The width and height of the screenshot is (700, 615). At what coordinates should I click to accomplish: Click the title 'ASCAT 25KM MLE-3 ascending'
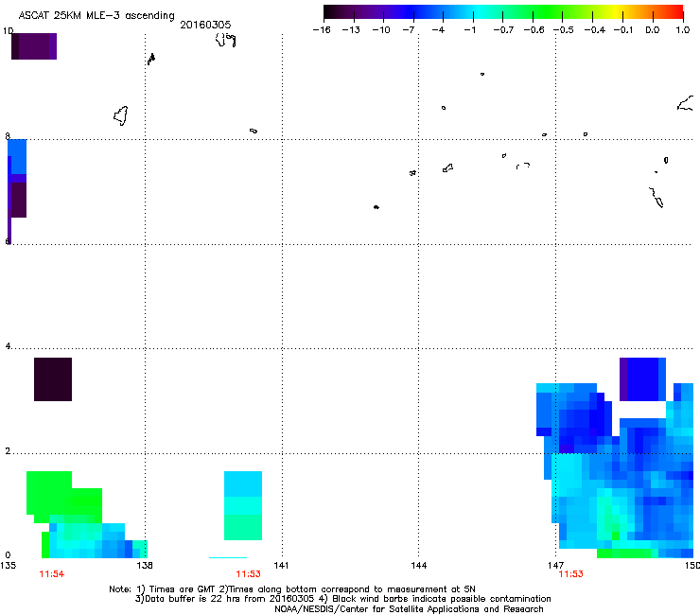[x=96, y=15]
